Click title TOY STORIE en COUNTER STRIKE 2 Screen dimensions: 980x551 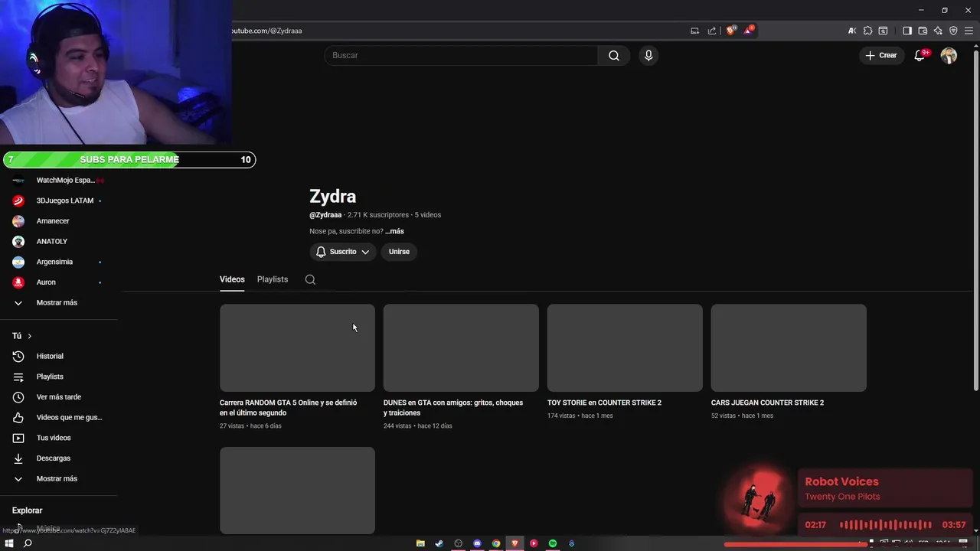pyautogui.click(x=604, y=403)
